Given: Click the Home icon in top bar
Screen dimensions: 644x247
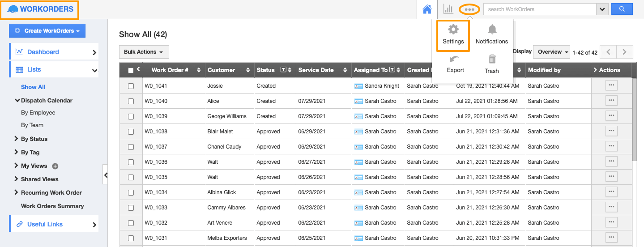Looking at the screenshot, I should pos(427,9).
